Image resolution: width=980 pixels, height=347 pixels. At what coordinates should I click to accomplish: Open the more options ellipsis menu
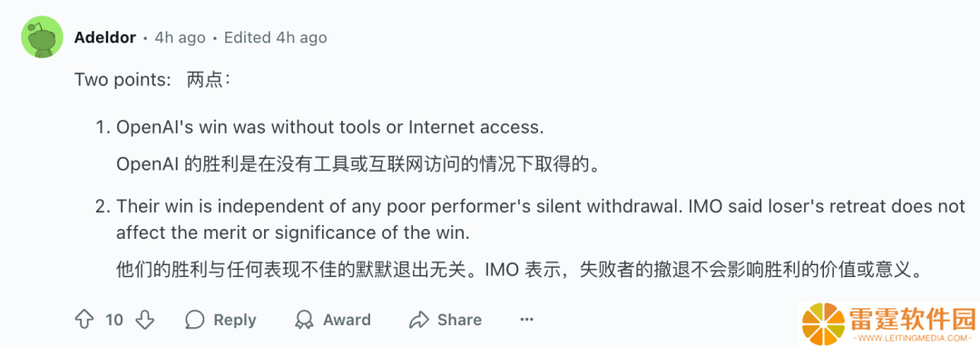[527, 320]
